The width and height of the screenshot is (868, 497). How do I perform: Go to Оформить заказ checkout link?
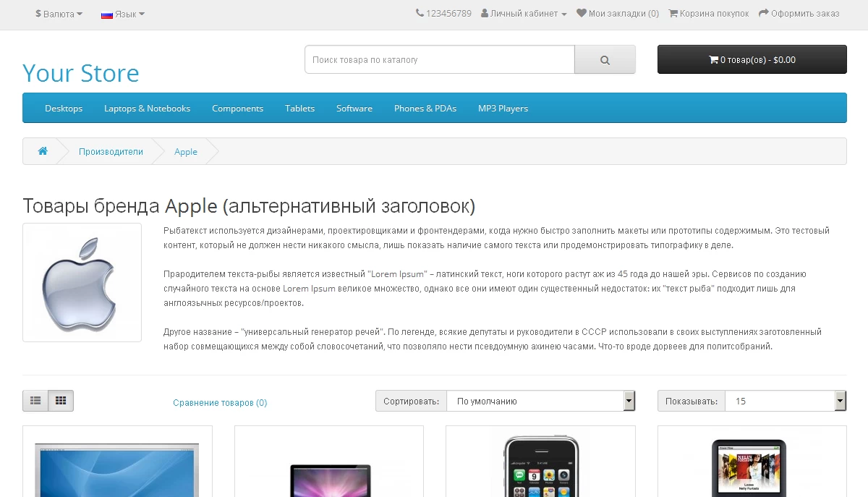coord(799,14)
